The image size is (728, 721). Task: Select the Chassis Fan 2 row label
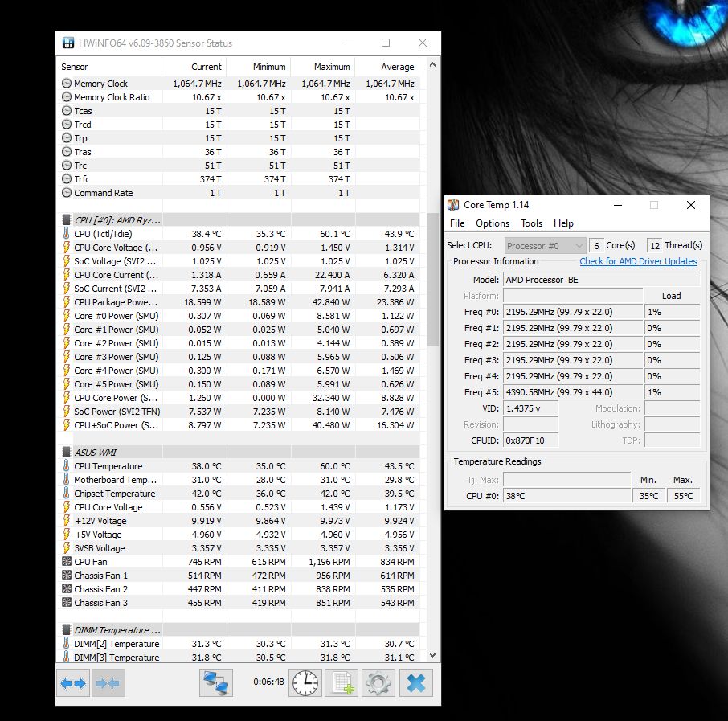pyautogui.click(x=100, y=588)
